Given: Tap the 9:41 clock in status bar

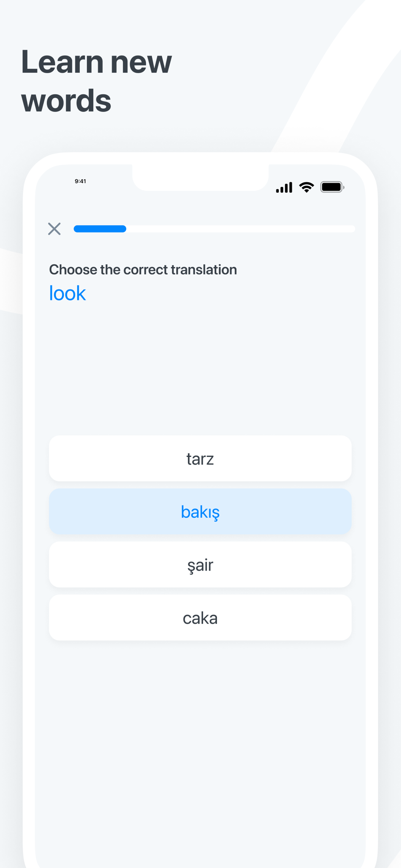Looking at the screenshot, I should click(x=80, y=181).
